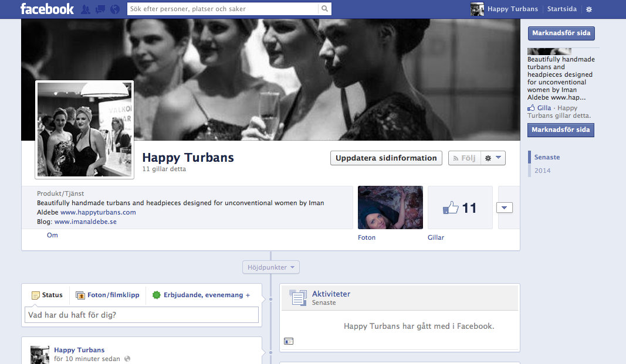The height and width of the screenshot is (364, 626).
Task: Expand the Höjdpunkter dropdown
Action: tap(270, 267)
